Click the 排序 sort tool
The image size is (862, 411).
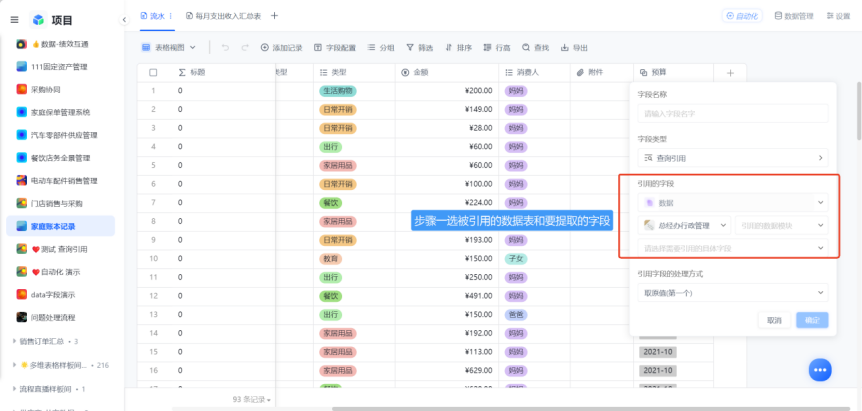pos(458,48)
